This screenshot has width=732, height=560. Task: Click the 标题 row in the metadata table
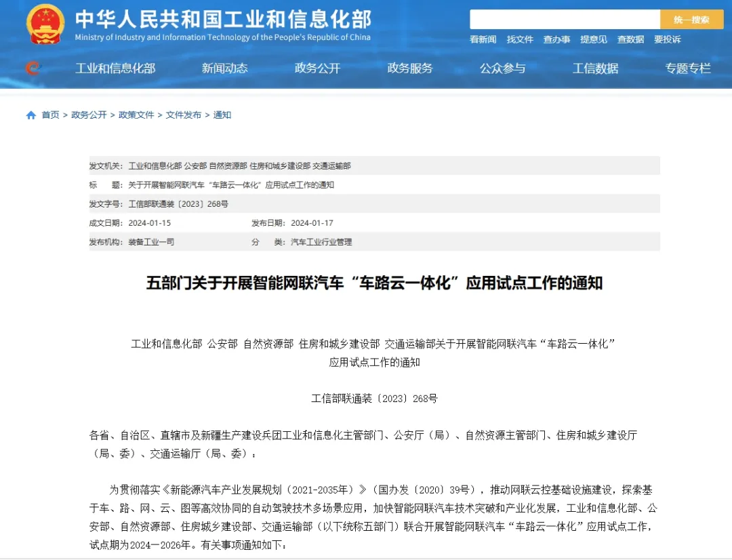tap(374, 185)
